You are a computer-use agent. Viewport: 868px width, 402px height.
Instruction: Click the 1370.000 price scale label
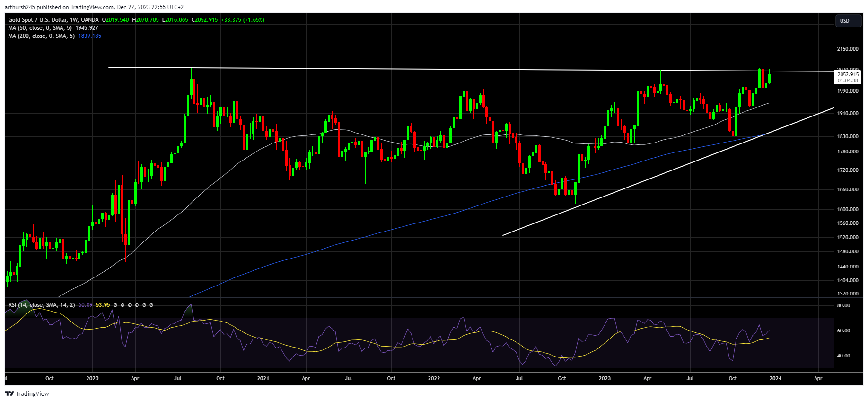(848, 294)
